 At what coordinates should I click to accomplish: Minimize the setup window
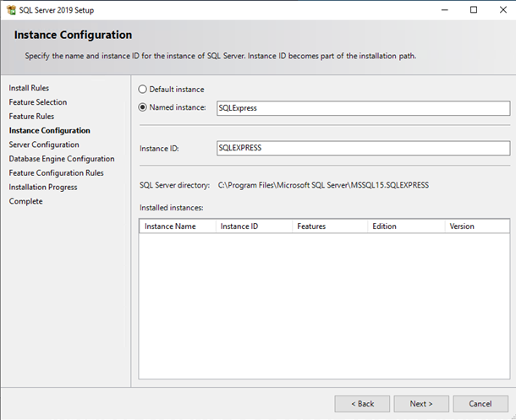click(x=445, y=10)
